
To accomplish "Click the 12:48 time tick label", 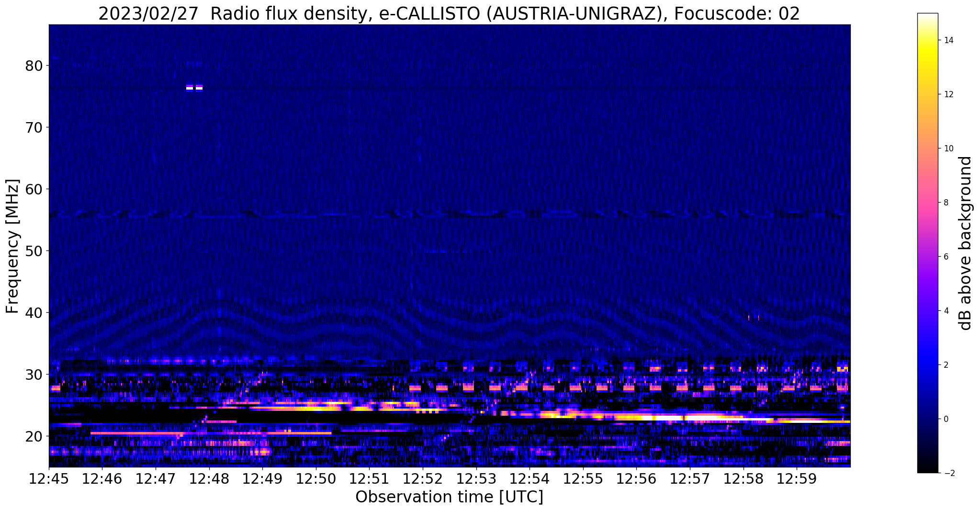I will tap(209, 478).
